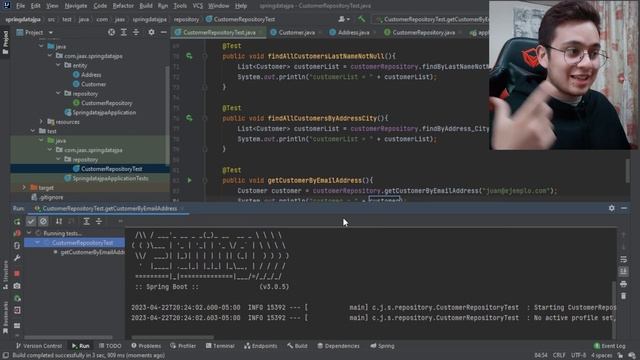This screenshot has height=360, width=640.
Task: Open the Endpoints tool window
Action: [260, 346]
